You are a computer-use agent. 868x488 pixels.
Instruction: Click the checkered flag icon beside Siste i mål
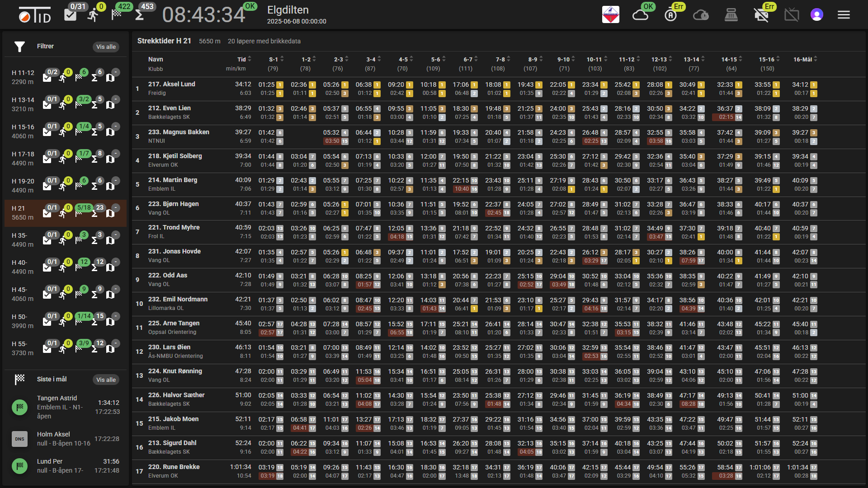click(19, 380)
